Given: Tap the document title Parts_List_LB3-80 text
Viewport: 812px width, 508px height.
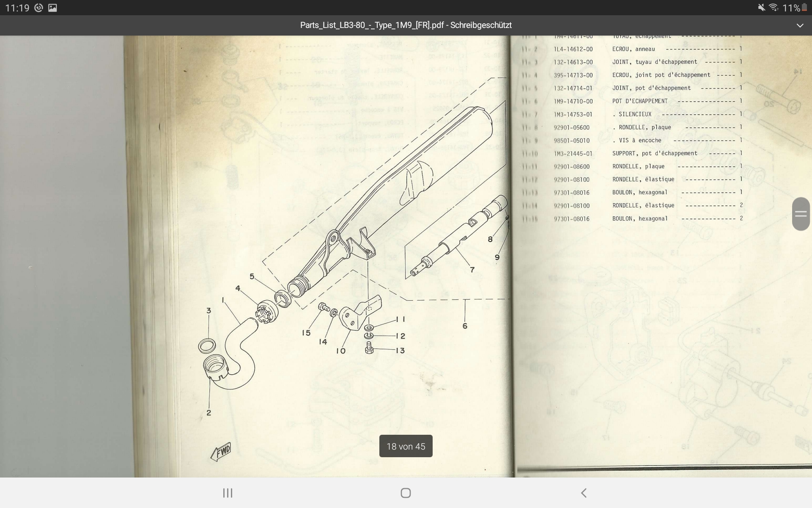Looking at the screenshot, I should 406,25.
